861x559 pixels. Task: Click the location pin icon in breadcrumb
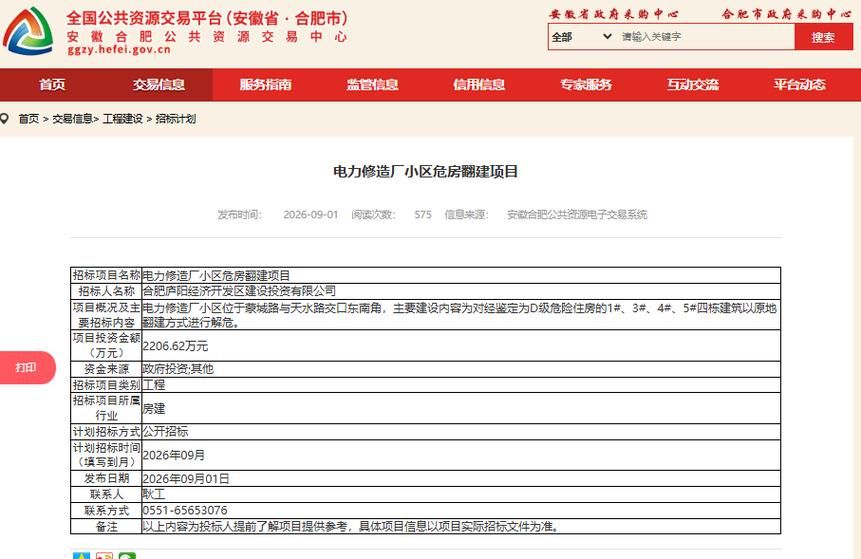[5, 118]
